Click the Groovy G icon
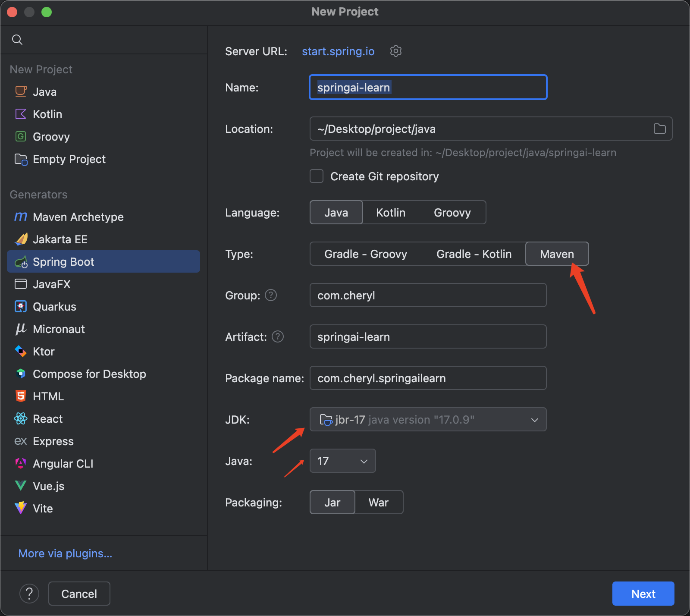The width and height of the screenshot is (690, 616). (21, 136)
